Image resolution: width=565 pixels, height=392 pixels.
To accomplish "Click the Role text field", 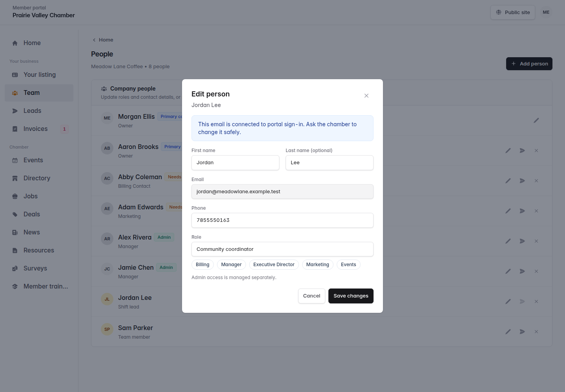I will click(x=282, y=249).
